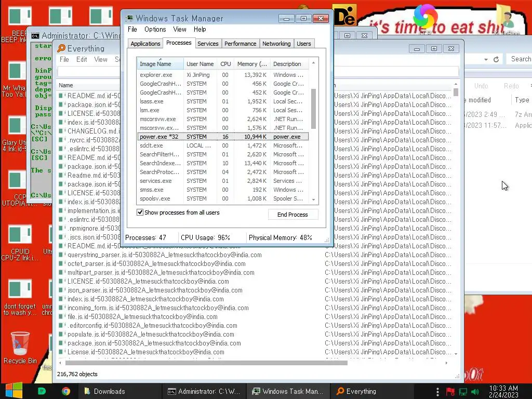The image size is (532, 399).
Task: Select the lsass.exe process row
Action: point(223,101)
